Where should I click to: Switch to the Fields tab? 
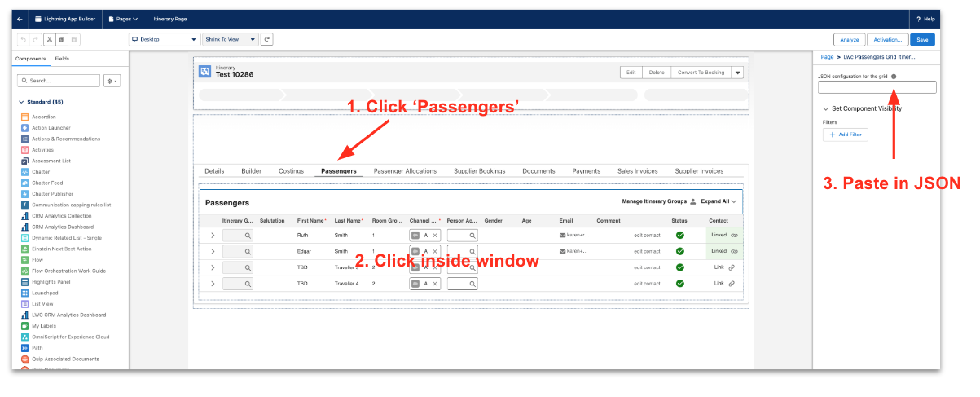pos(62,60)
